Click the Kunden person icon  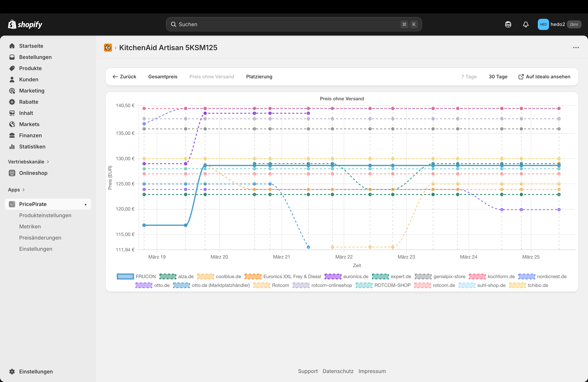(12, 80)
